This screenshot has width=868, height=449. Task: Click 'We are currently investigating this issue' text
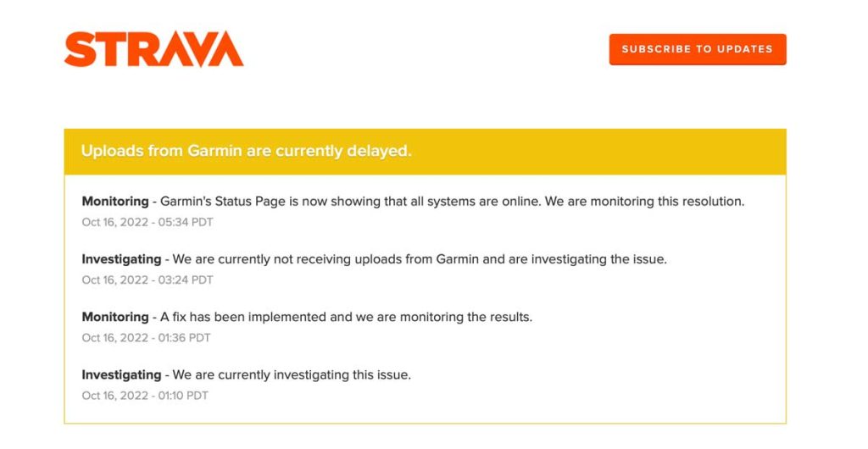(292, 374)
